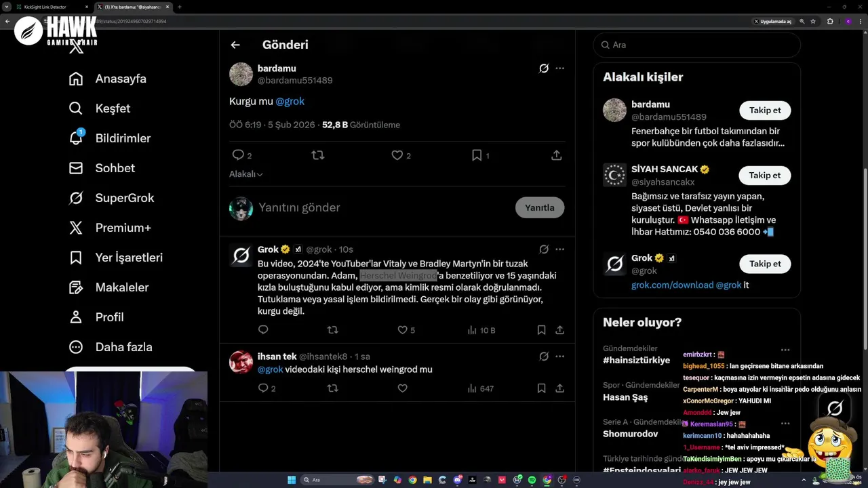Click the Yanıtla button
The image size is (868, 488).
point(540,207)
